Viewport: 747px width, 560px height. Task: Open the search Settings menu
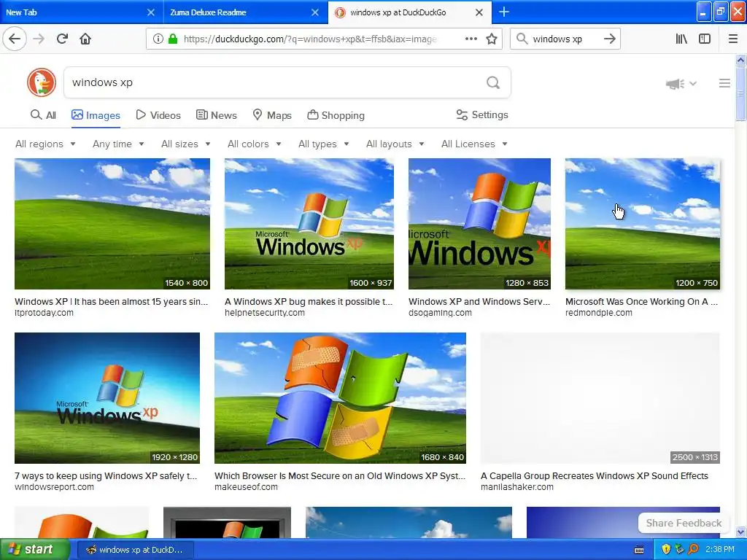tap(482, 114)
